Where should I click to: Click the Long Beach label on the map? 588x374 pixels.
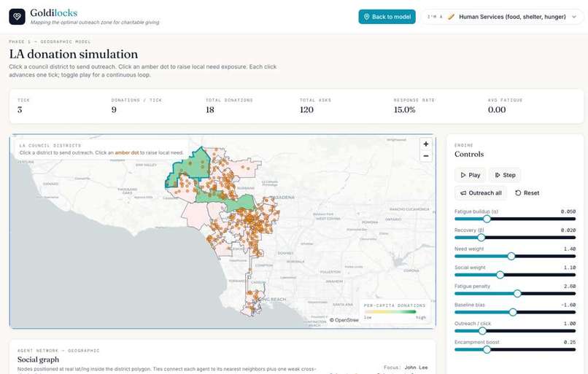click(274, 300)
